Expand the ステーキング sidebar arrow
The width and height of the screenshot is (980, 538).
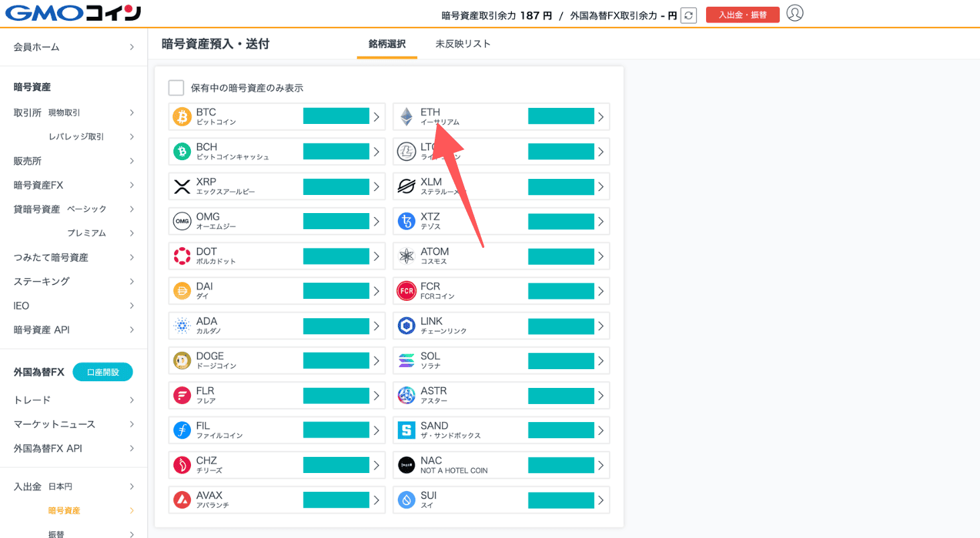click(x=132, y=281)
